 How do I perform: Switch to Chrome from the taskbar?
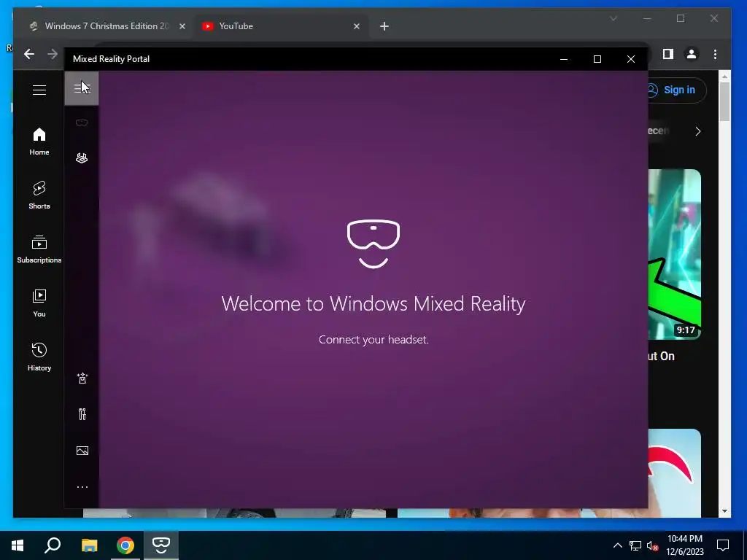(x=125, y=545)
